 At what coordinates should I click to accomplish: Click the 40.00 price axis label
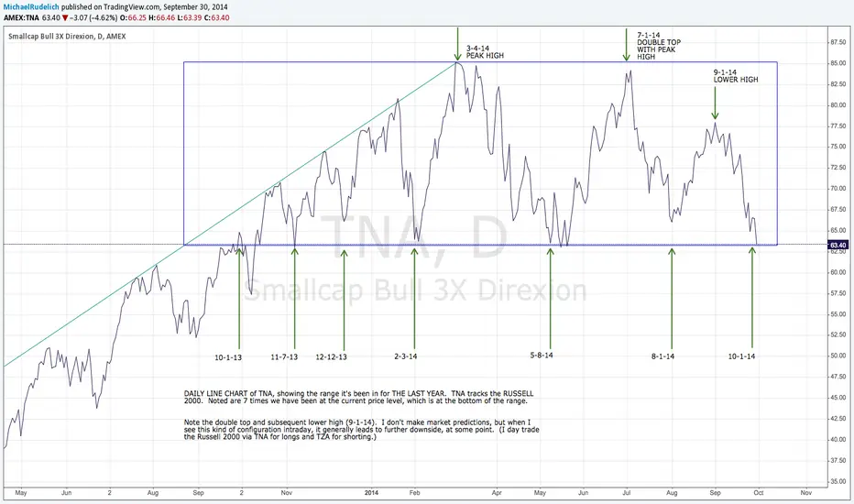pyautogui.click(x=838, y=440)
